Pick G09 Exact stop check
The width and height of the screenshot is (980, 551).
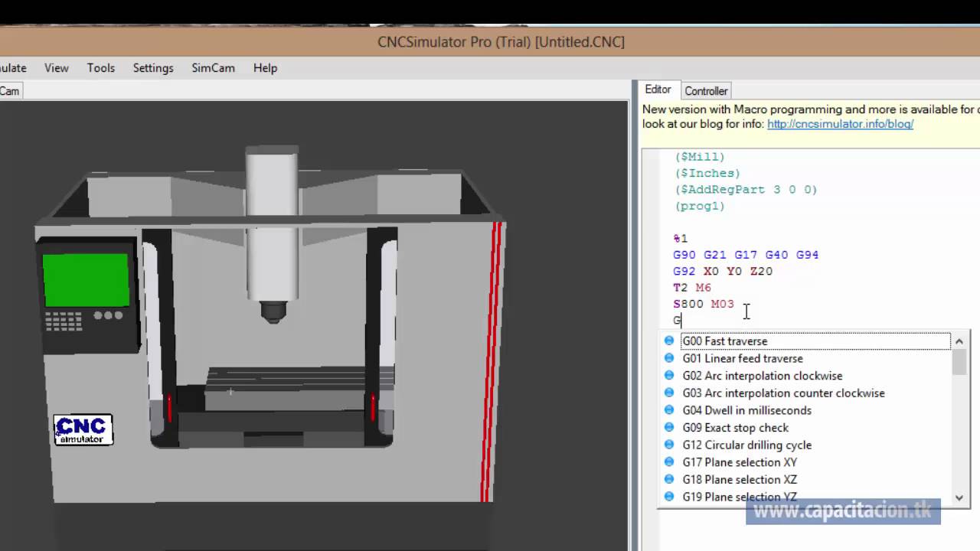(735, 428)
